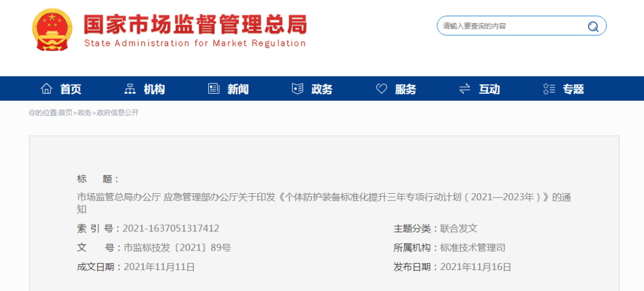Open the 互动 navigation menu
Screen dimensions: 644x291
point(489,89)
